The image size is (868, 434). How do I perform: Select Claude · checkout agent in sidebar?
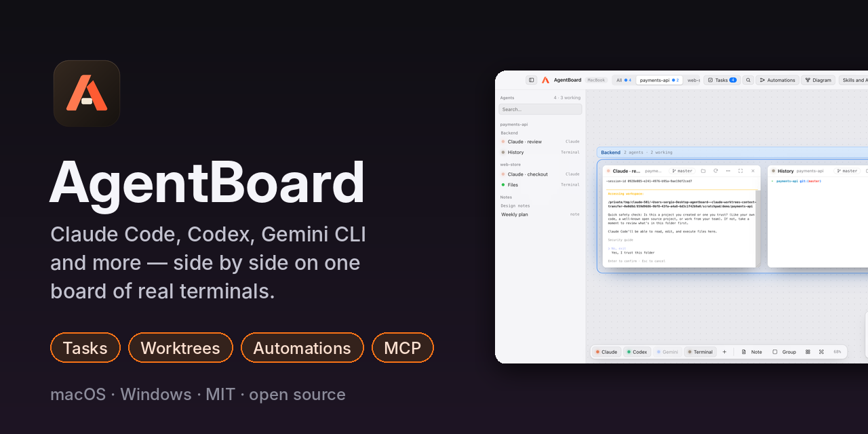click(x=540, y=174)
